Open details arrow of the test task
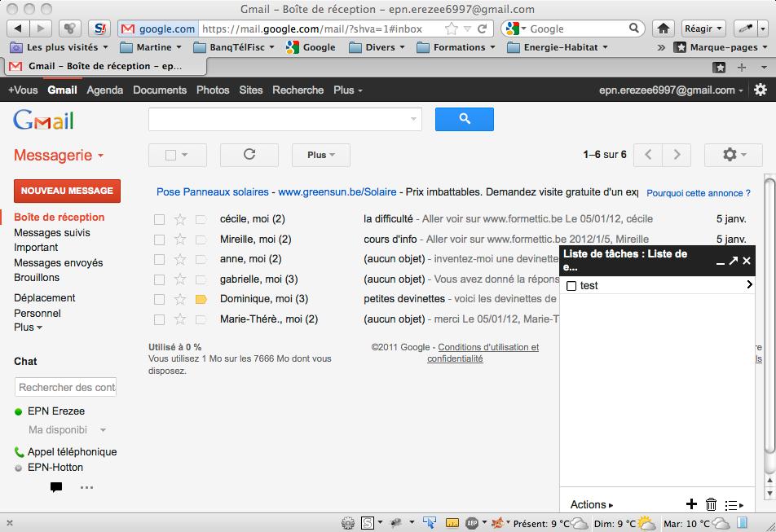 (749, 284)
